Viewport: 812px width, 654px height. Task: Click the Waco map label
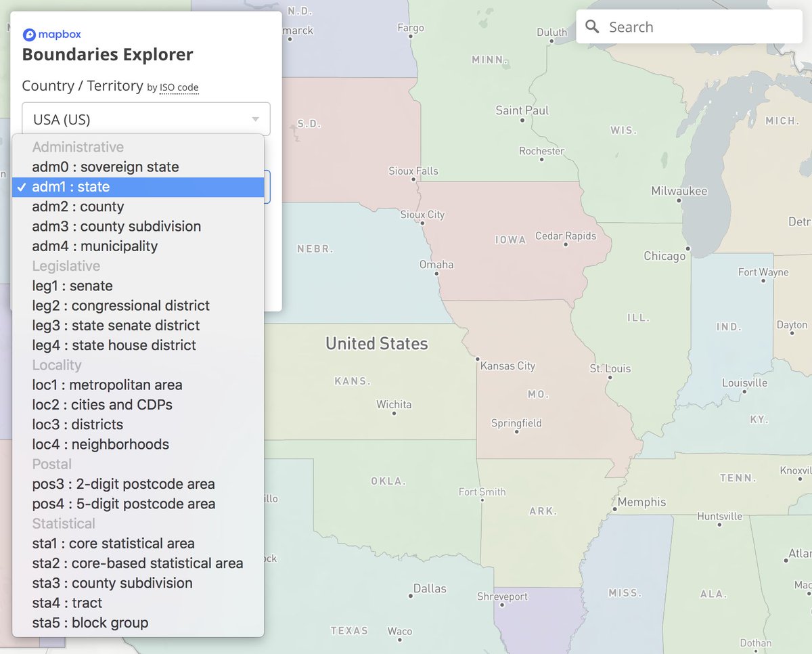tap(400, 631)
